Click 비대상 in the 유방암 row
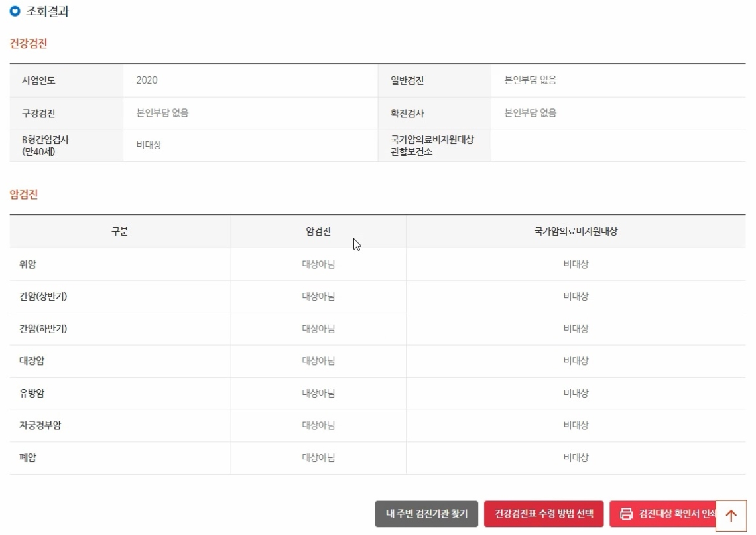The height and width of the screenshot is (535, 756). [x=576, y=394]
